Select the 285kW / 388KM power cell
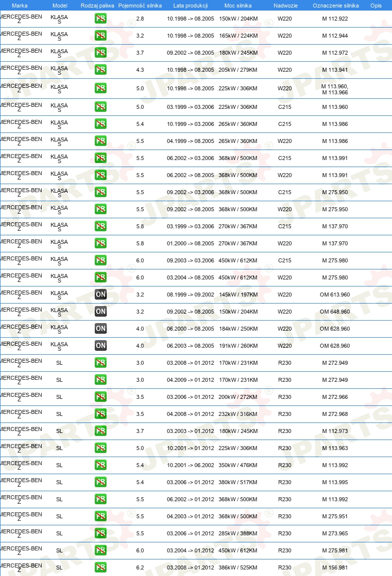The height and width of the screenshot is (576, 392). point(238,533)
